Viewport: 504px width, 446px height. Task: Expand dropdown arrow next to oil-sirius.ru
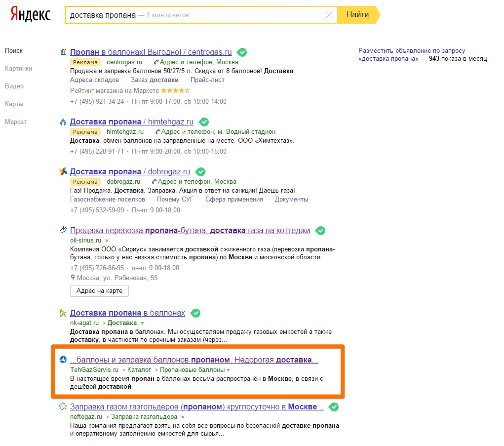coord(107,241)
